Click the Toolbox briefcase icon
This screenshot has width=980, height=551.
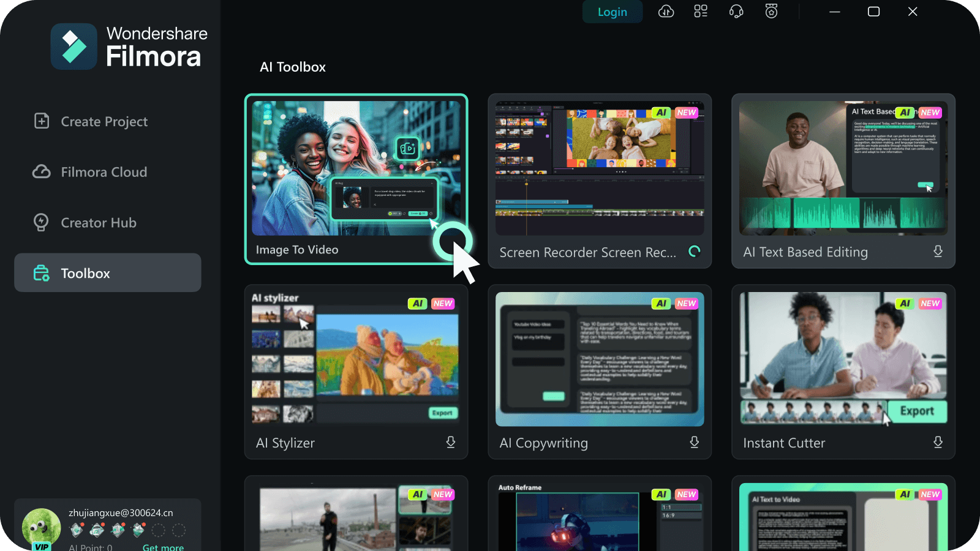coord(41,273)
